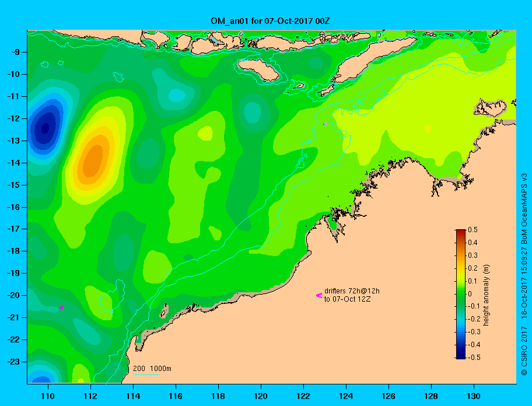Click the -0.5 value on the colorbar
Image resolution: width=532 pixels, height=406 pixels.
coord(474,358)
